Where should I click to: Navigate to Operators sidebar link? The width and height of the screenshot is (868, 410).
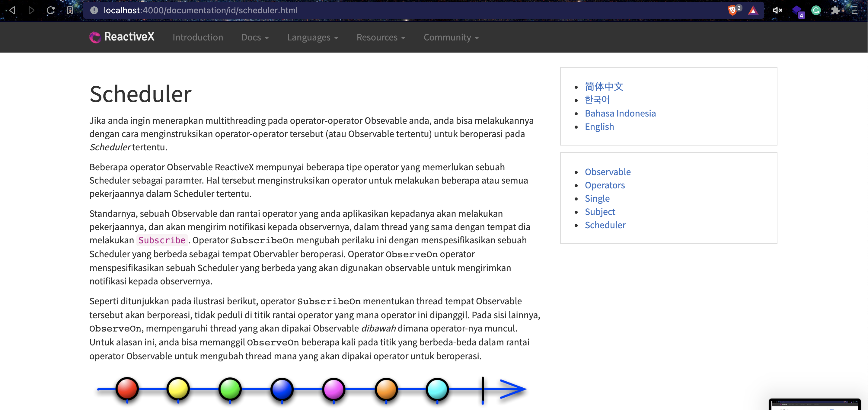click(x=605, y=185)
